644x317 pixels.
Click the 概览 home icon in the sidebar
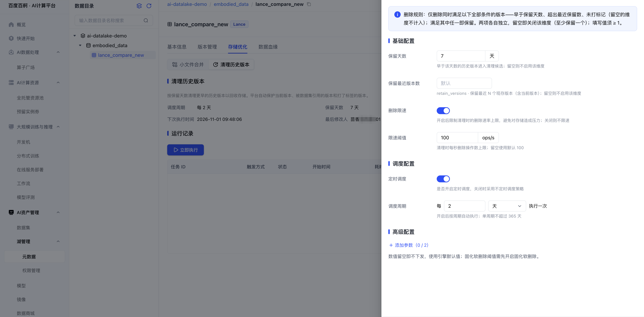coord(11,25)
